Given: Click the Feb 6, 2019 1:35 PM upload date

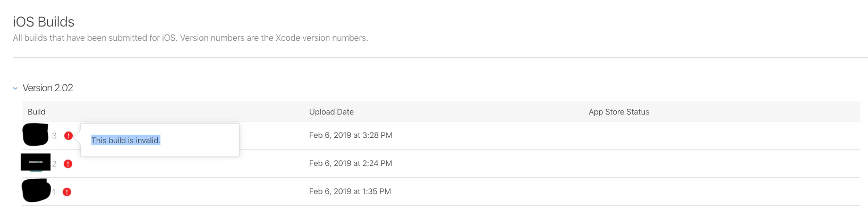Looking at the screenshot, I should point(350,191).
